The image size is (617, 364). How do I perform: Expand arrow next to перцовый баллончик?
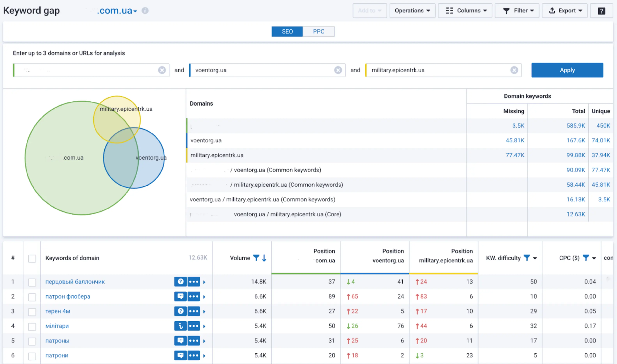[x=204, y=282]
